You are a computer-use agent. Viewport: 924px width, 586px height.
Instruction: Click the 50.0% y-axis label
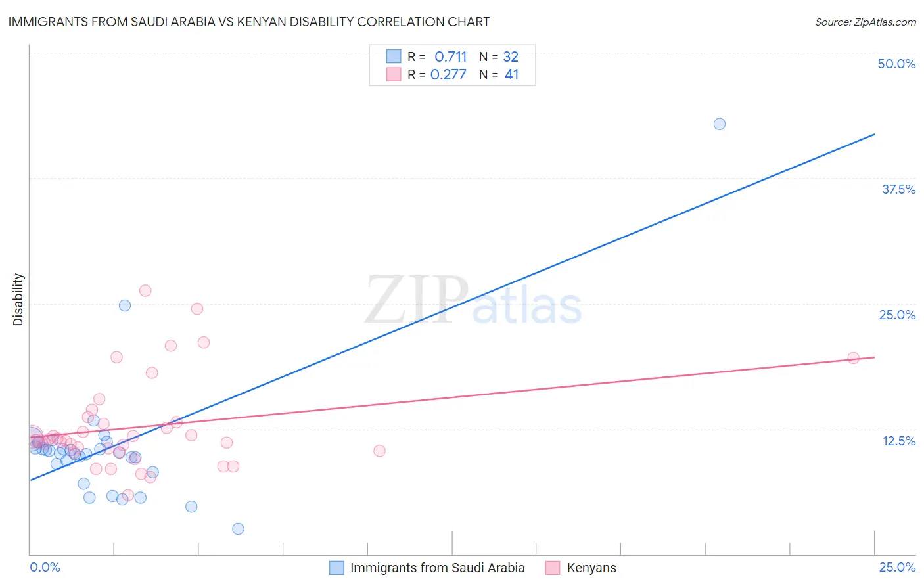(x=896, y=64)
